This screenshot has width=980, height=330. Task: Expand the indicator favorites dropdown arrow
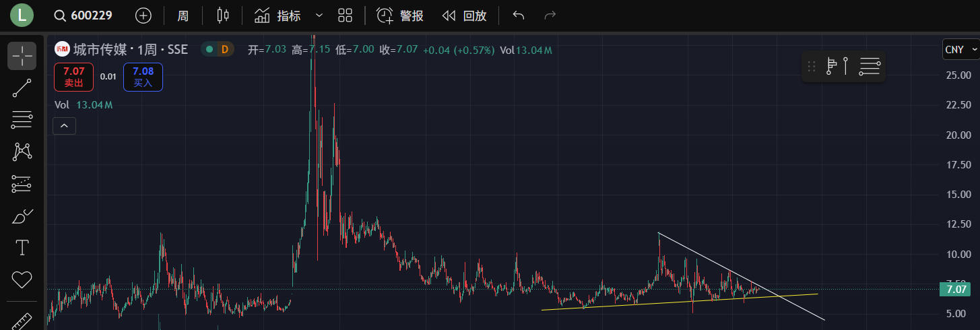(319, 15)
